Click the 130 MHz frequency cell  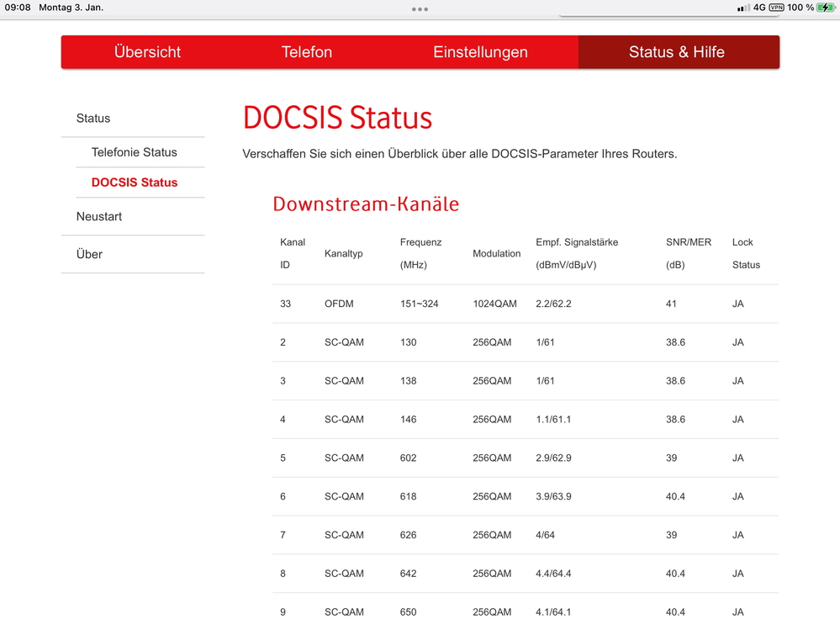point(408,342)
